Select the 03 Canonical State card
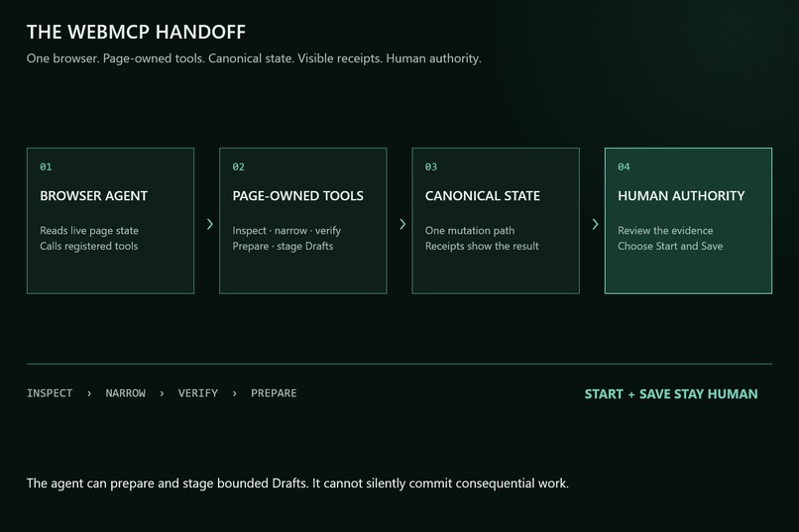Viewport: 799px width, 532px height. [x=496, y=221]
